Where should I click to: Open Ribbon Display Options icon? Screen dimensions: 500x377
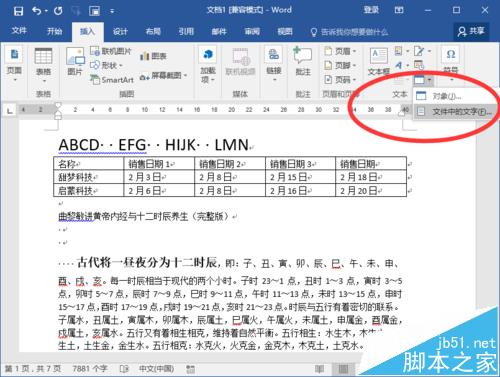click(x=399, y=10)
